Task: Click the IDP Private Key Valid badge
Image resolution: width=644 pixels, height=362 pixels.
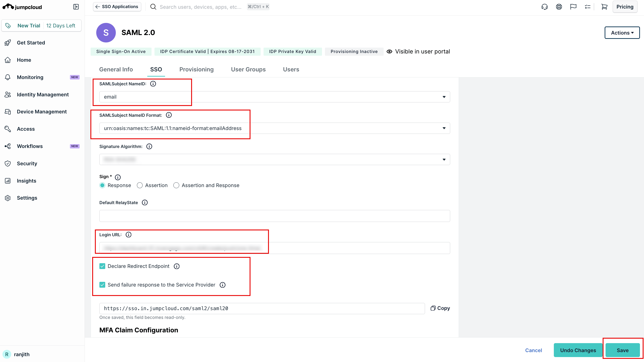Action: [293, 51]
